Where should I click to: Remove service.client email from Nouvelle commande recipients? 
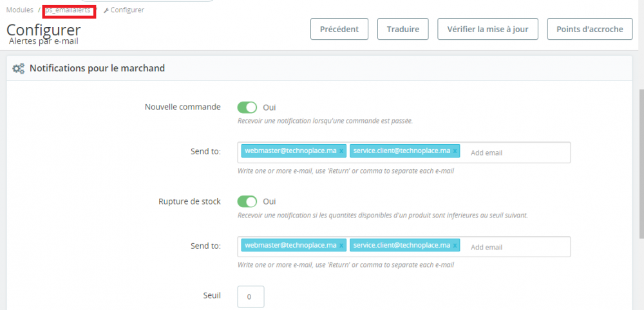tap(455, 151)
